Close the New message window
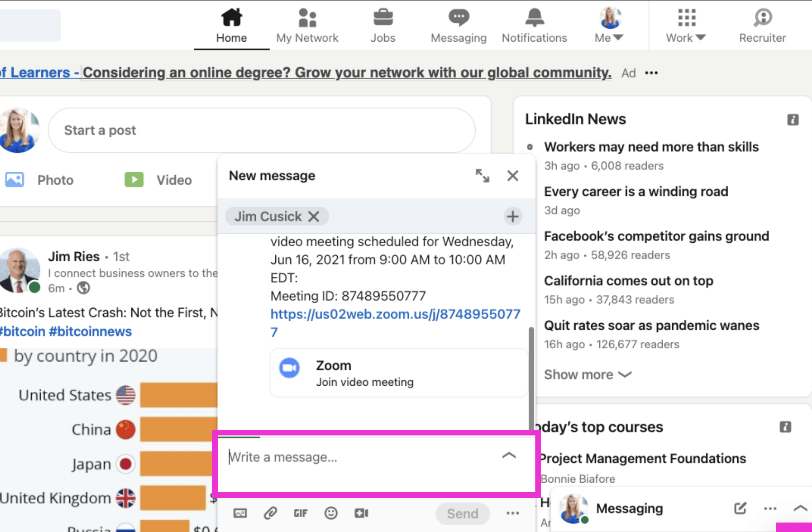Screen dimensions: 812x532 click(x=513, y=176)
